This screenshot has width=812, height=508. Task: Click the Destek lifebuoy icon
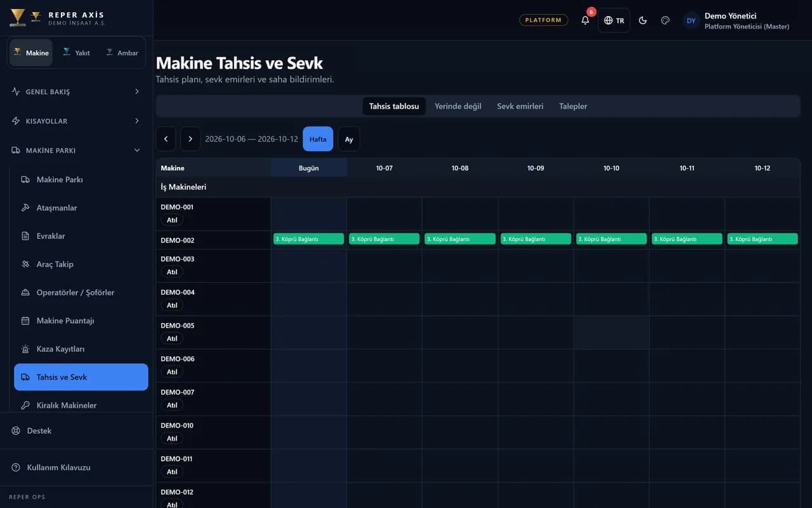point(16,431)
